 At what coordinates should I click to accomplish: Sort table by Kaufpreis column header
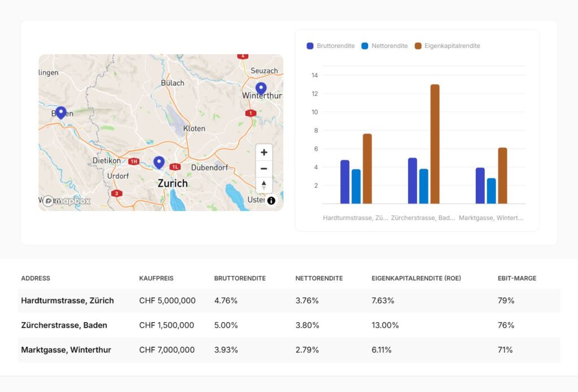pos(156,278)
